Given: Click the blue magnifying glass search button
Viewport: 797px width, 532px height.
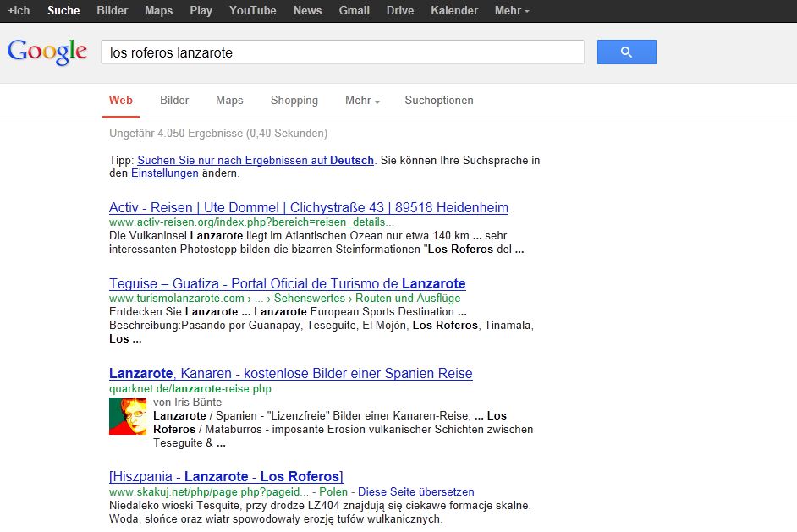Looking at the screenshot, I should coord(626,52).
